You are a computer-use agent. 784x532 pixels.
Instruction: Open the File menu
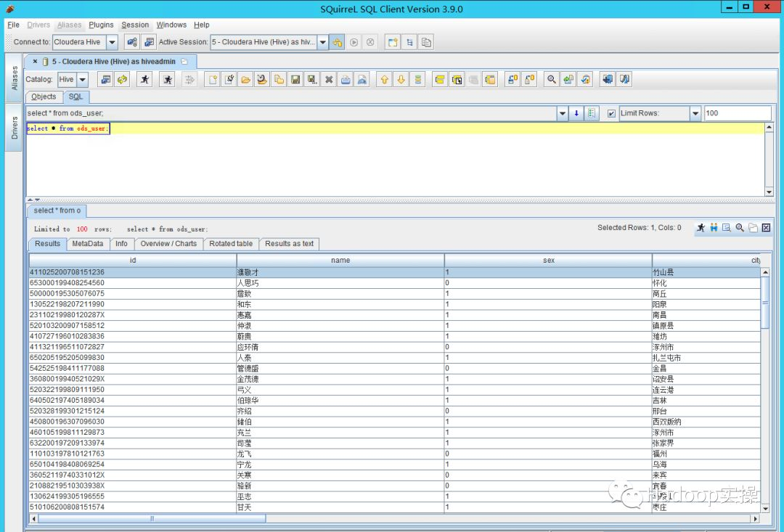pyautogui.click(x=14, y=25)
